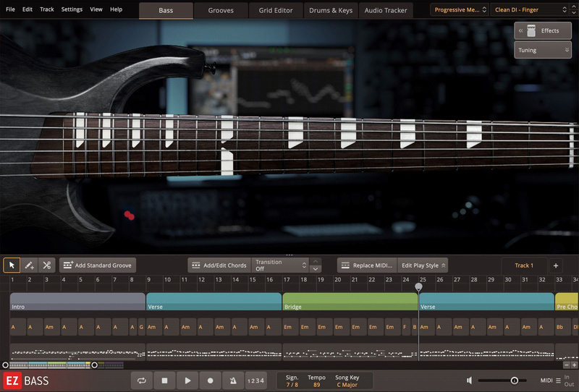
Task: Mute output via the speaker icon
Action: pyautogui.click(x=469, y=380)
